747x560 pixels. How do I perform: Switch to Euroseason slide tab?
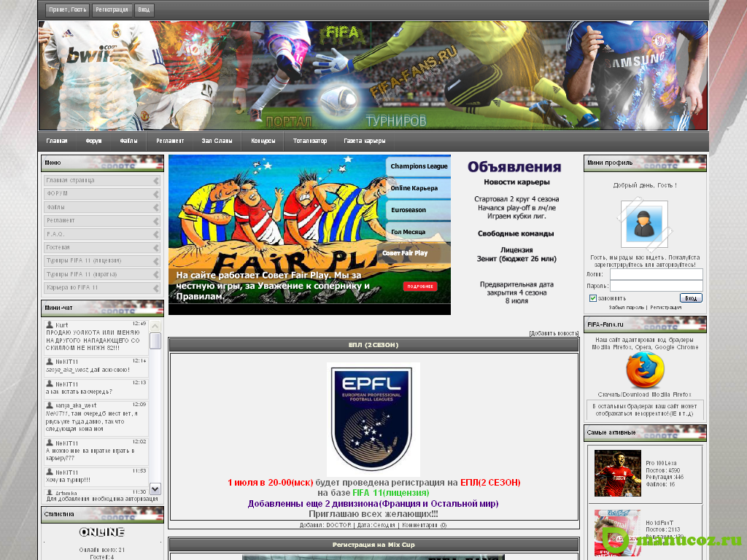tap(409, 209)
